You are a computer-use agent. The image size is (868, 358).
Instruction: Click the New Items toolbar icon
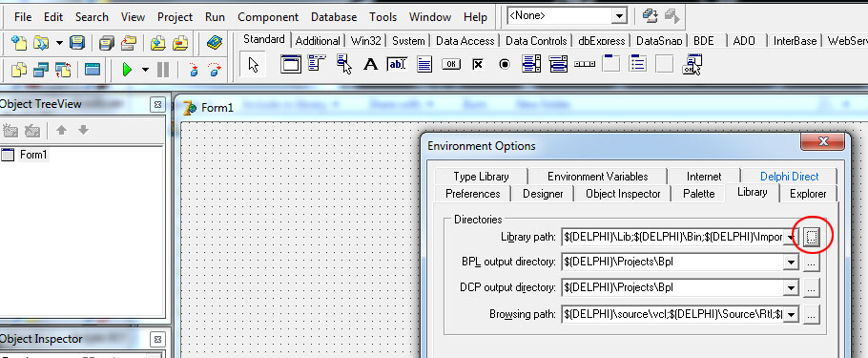coord(19,43)
